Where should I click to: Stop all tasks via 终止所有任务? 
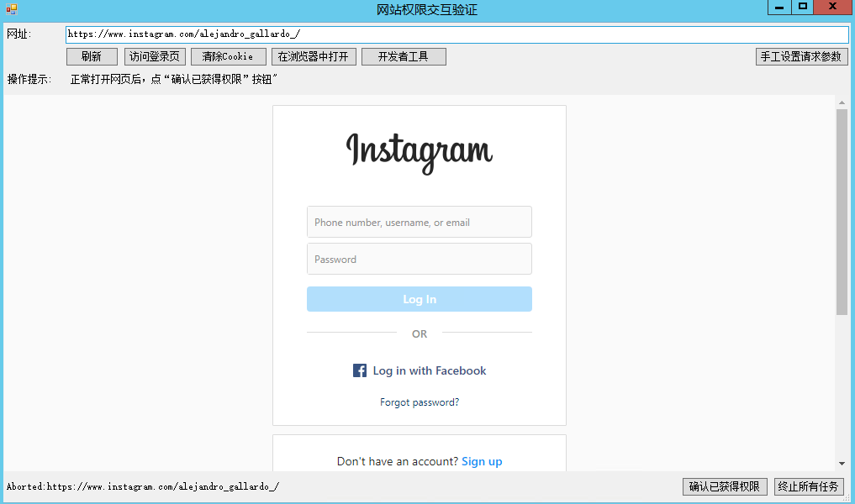809,486
